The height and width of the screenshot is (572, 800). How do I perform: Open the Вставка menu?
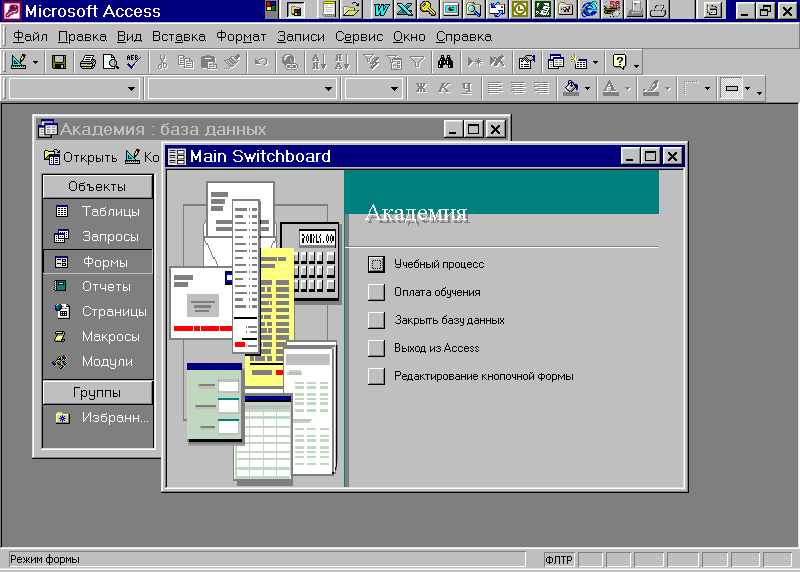tap(179, 37)
